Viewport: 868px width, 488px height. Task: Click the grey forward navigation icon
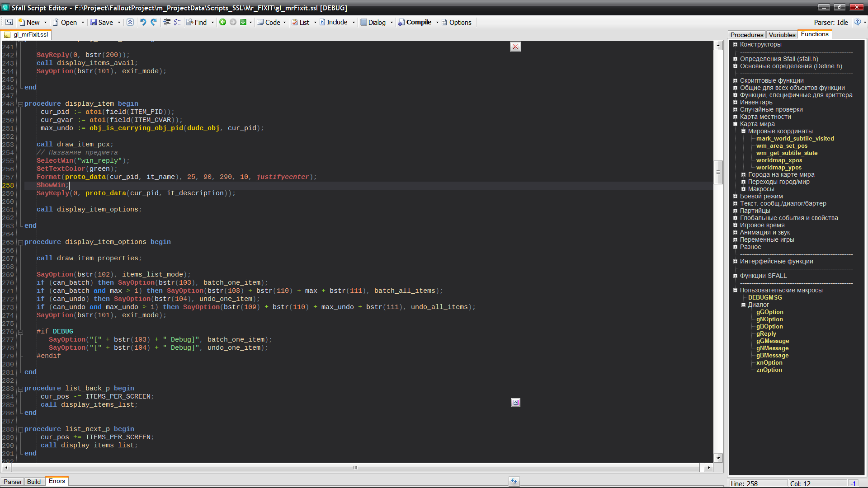click(233, 22)
